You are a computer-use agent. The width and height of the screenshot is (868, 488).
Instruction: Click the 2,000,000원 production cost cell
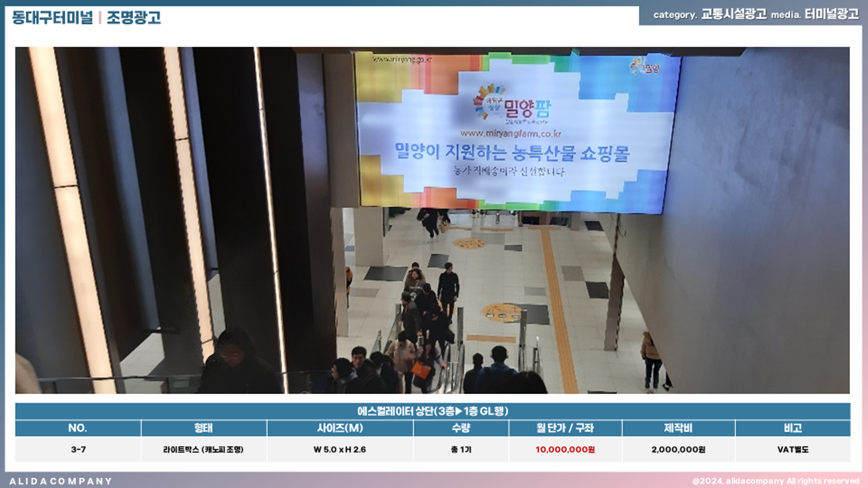tap(678, 449)
